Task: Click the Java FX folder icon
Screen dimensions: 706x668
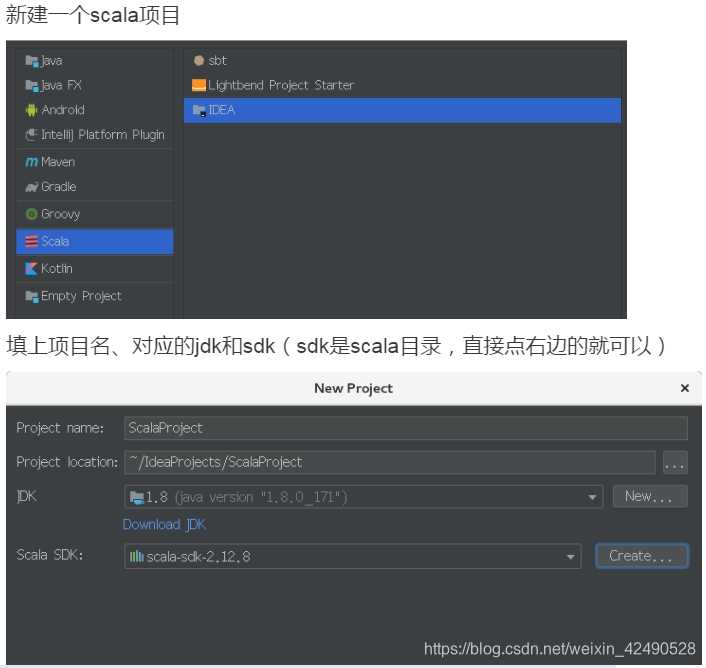Action: coord(32,86)
